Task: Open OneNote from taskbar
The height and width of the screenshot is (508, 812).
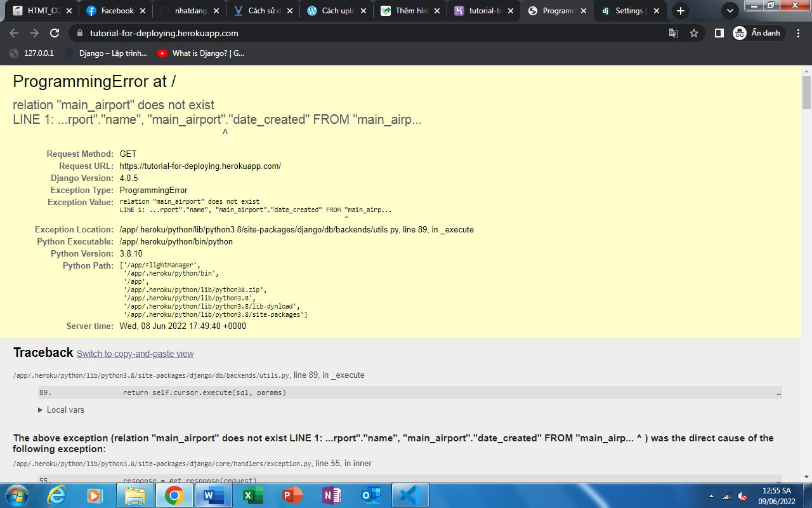Action: [x=332, y=495]
